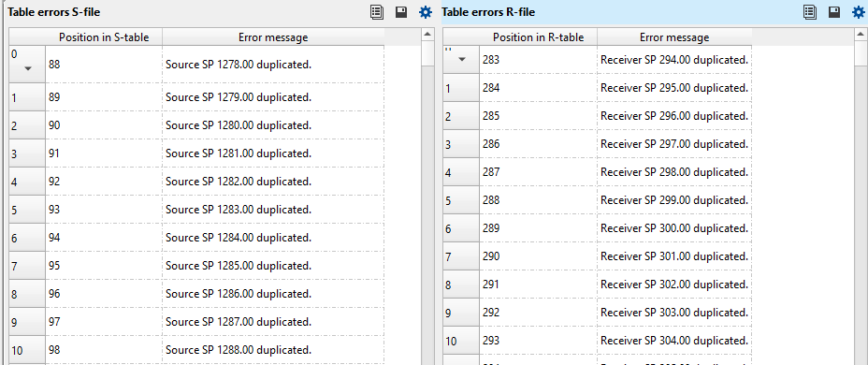Screen dimensions: 868x365
Task: Select S-table row header 6
Action: tap(27, 238)
